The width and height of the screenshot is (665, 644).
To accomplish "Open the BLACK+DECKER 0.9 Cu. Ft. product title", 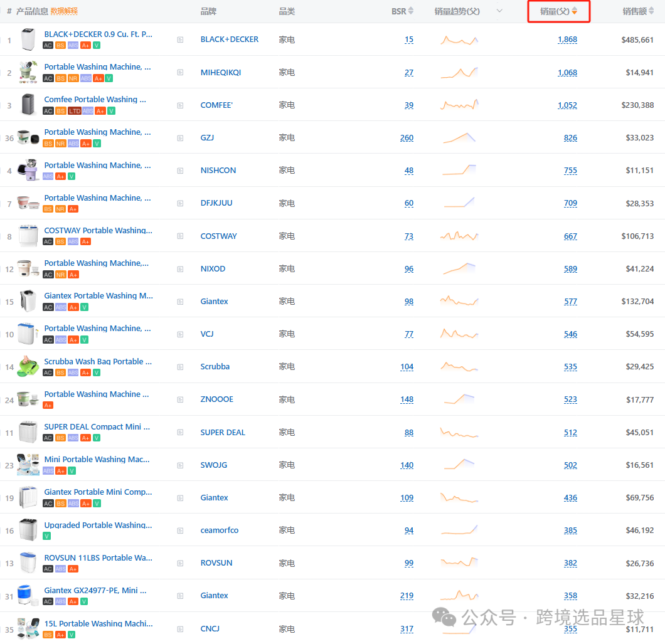I will pos(98,34).
